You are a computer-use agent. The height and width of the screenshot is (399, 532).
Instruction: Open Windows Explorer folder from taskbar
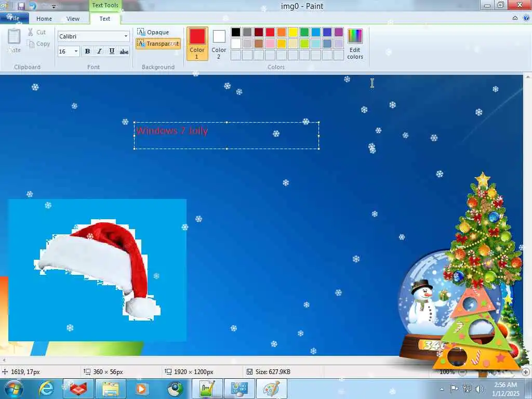click(x=111, y=389)
